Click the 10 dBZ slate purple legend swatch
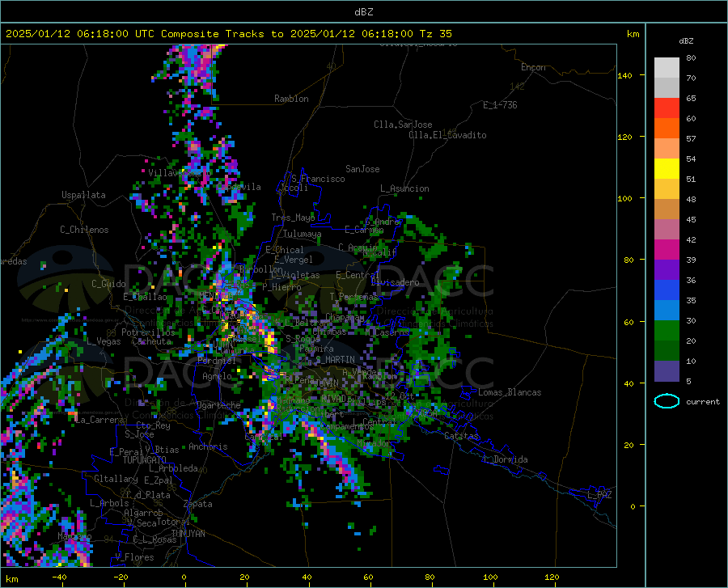This screenshot has width=728, height=588. (x=667, y=371)
